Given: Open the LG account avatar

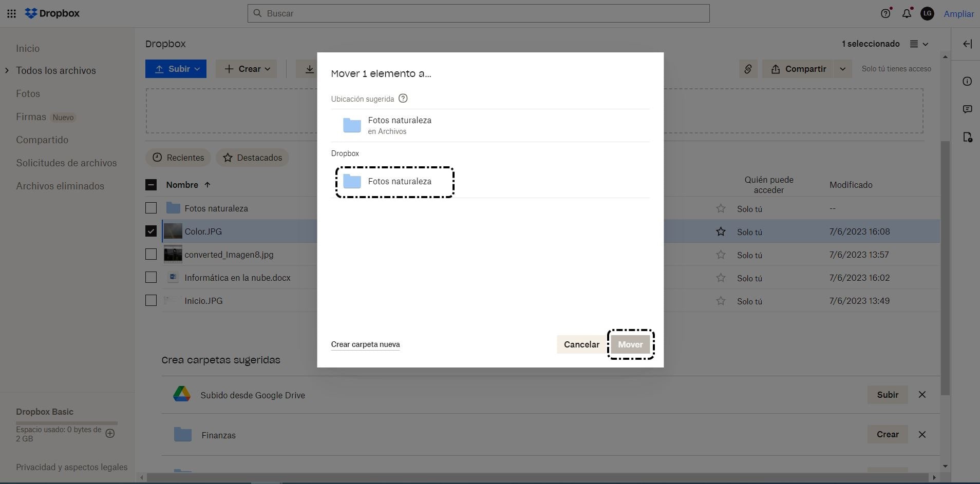Looking at the screenshot, I should pyautogui.click(x=927, y=14).
